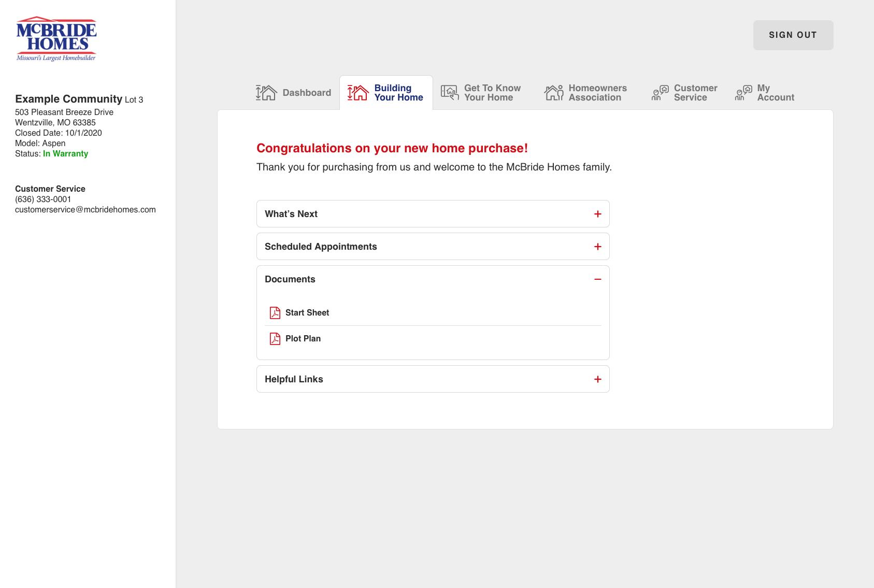Viewport: 874px width, 588px height.
Task: Click the PDF icon beside Start Sheet
Action: [275, 313]
